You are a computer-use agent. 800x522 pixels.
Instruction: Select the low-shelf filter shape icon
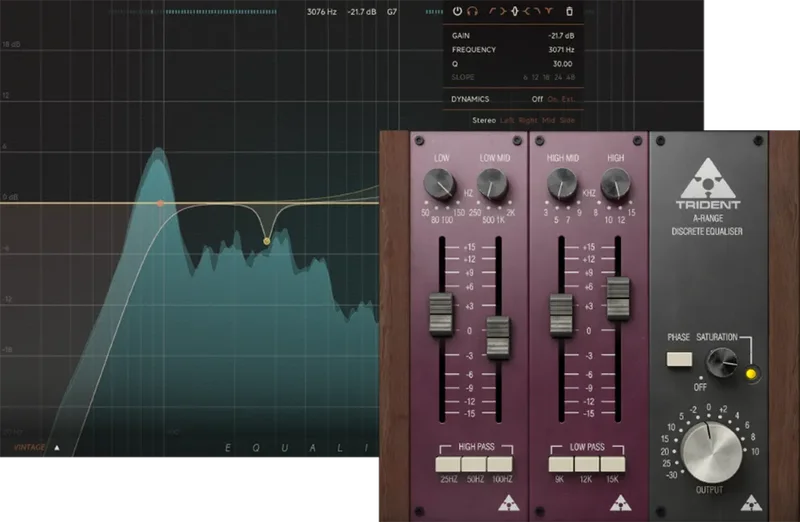(503, 11)
